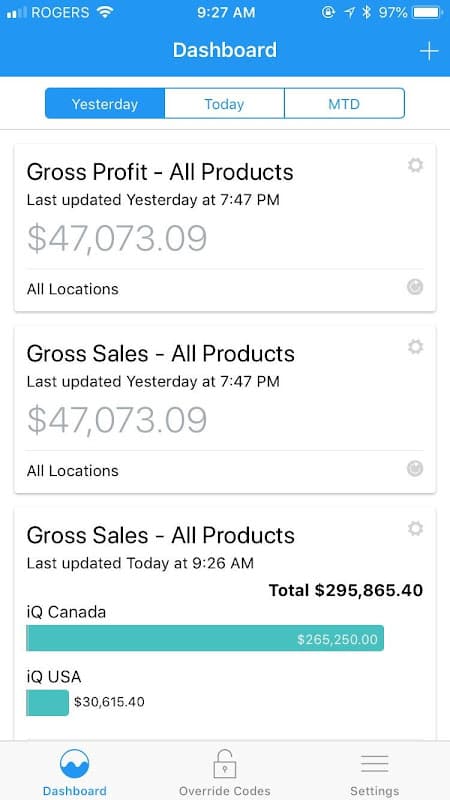The width and height of the screenshot is (450, 800).
Task: Open gear settings on Gross Sales chart card
Action: pos(415,529)
